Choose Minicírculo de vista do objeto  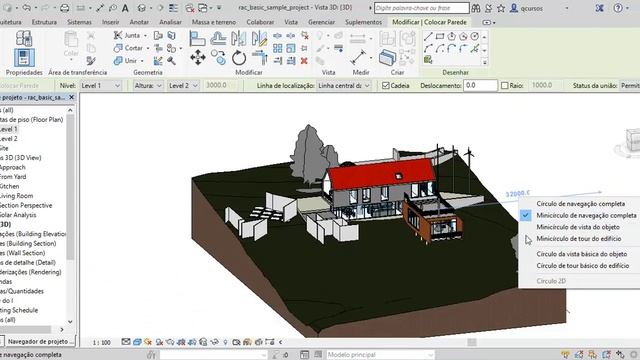pos(579,227)
